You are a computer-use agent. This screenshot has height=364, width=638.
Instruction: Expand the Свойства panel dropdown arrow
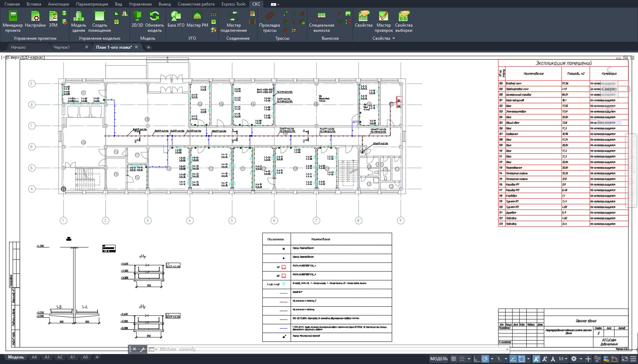pyautogui.click(x=393, y=38)
